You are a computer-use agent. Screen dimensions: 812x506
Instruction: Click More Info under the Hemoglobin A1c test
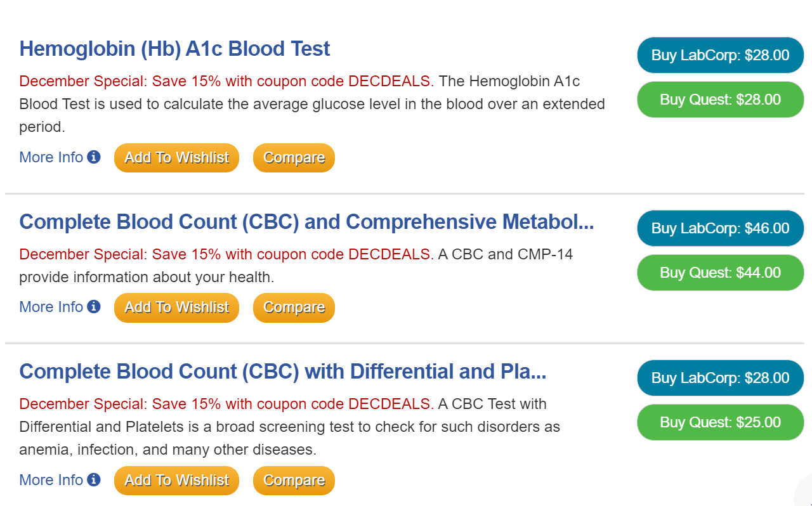[50, 157]
